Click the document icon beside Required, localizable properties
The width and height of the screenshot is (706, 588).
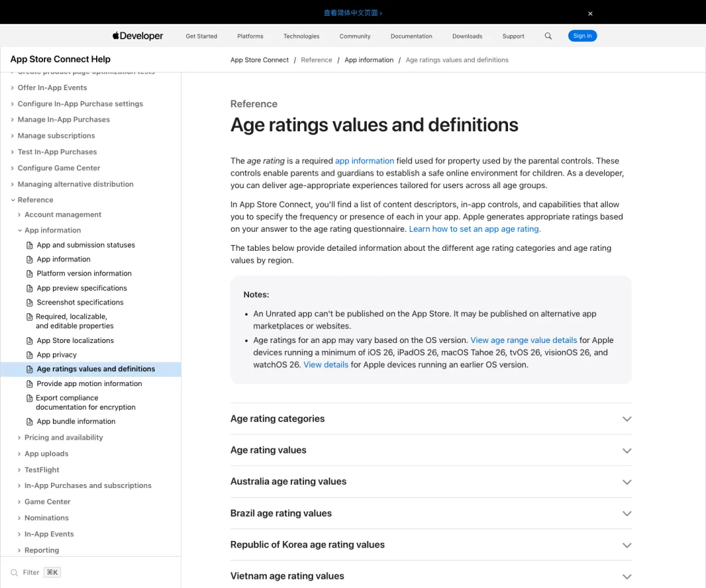[29, 317]
